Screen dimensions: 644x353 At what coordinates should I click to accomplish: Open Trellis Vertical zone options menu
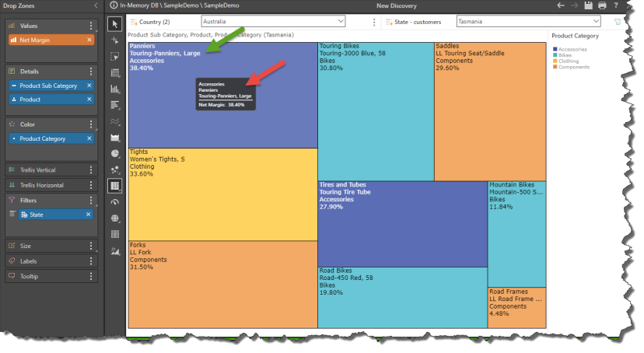pos(91,170)
